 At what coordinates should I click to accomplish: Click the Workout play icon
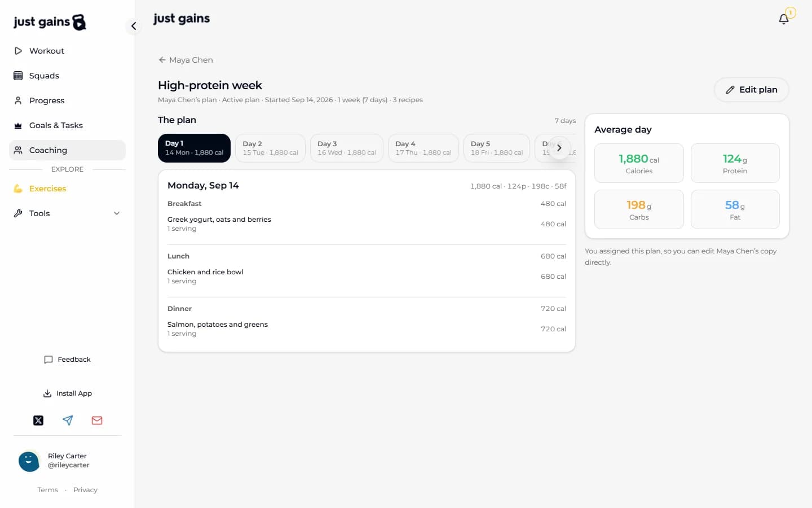pos(18,51)
